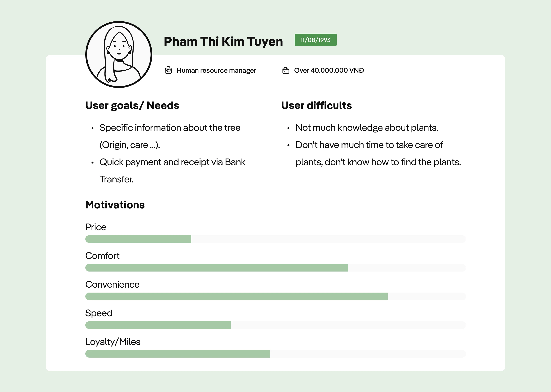Screen dimensions: 551x392
Task: Select the name Pham Thi Kim Tuyen
Action: click(x=223, y=41)
